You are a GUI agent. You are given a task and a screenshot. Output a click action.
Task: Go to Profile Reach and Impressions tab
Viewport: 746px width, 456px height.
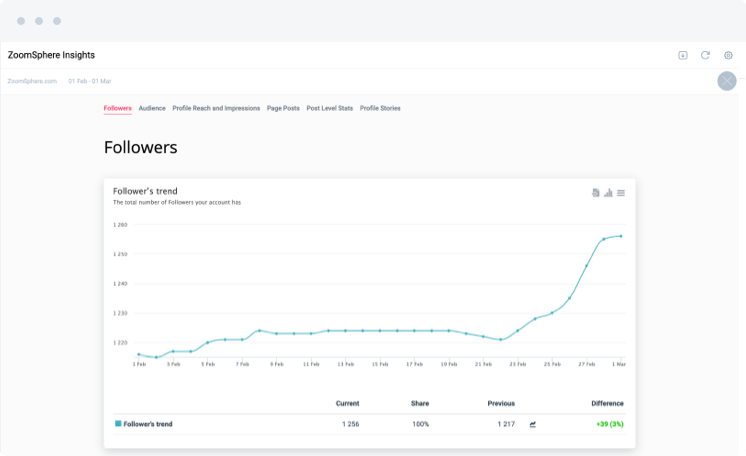(216, 108)
